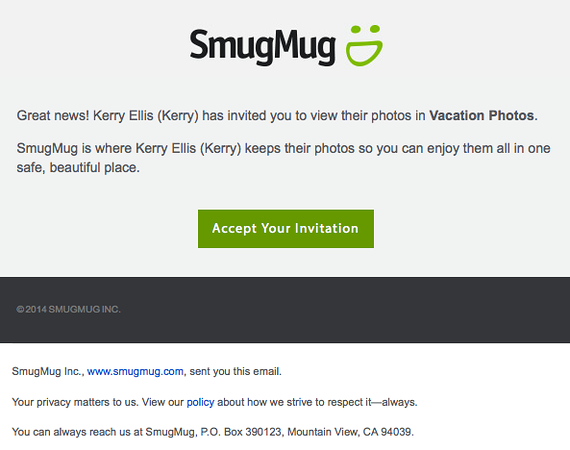Click the 'safe, beautiful place.' text line

(x=78, y=168)
